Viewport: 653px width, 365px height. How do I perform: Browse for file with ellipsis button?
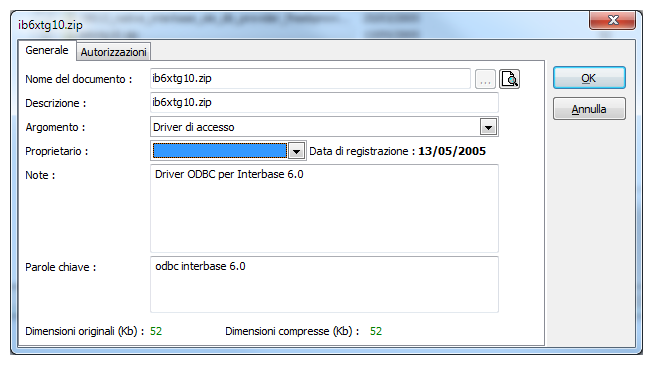[x=485, y=79]
